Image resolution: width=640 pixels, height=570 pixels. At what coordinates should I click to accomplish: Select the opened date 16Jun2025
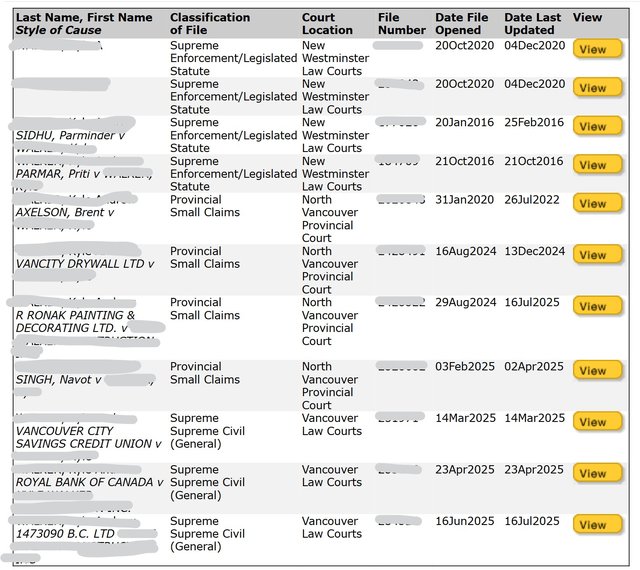[464, 521]
